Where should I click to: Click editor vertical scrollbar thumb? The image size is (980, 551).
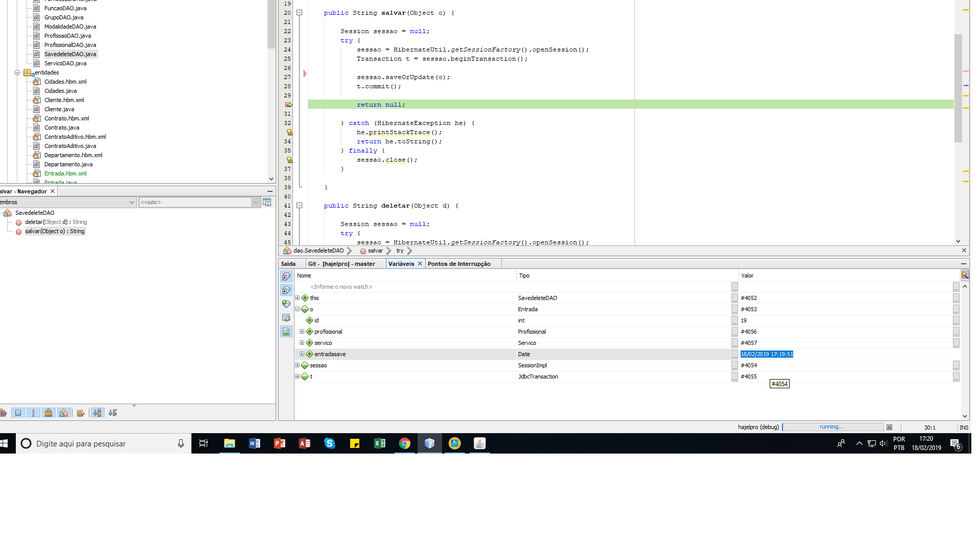coord(958,88)
